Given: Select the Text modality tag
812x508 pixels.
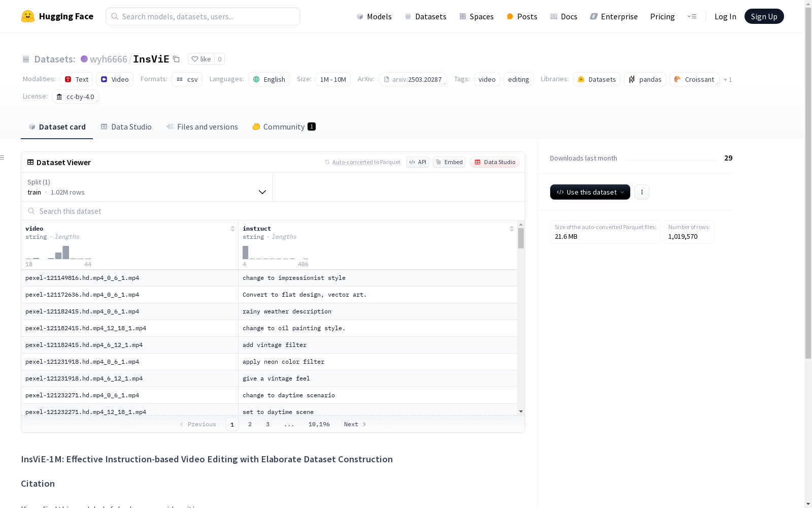Looking at the screenshot, I should click(76, 79).
